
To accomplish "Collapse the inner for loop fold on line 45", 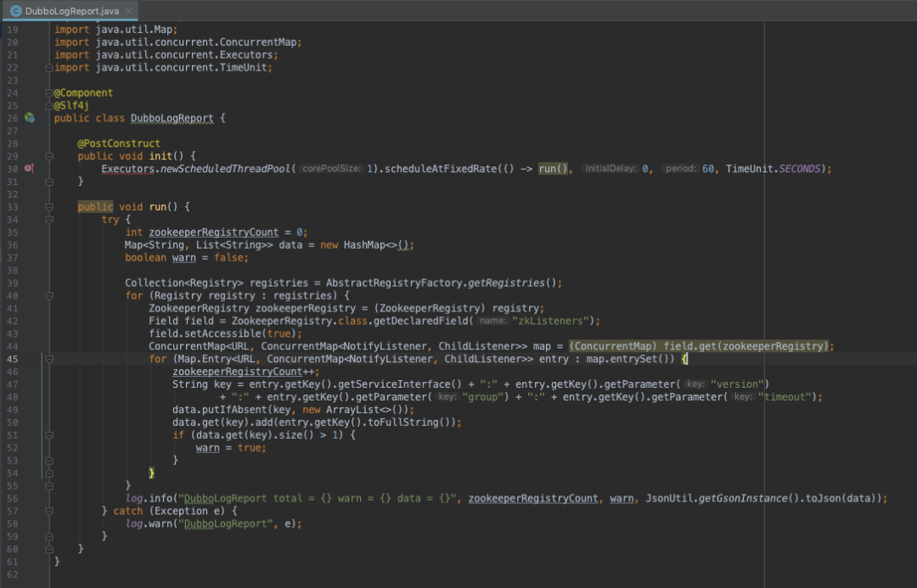I will [x=50, y=359].
